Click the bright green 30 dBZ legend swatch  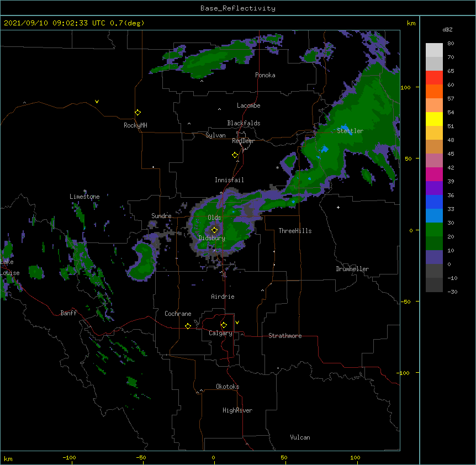[x=434, y=230]
